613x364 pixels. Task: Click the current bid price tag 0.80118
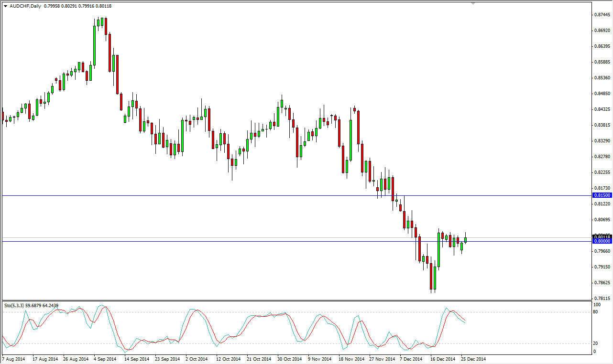(x=602, y=236)
